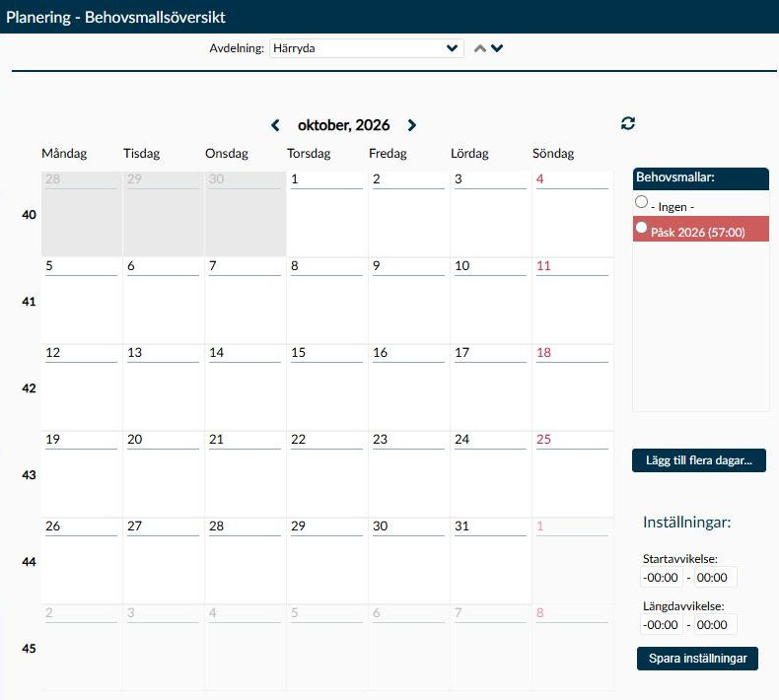The image size is (779, 700).
Task: Select the Ingen radio option
Action: pos(641,202)
